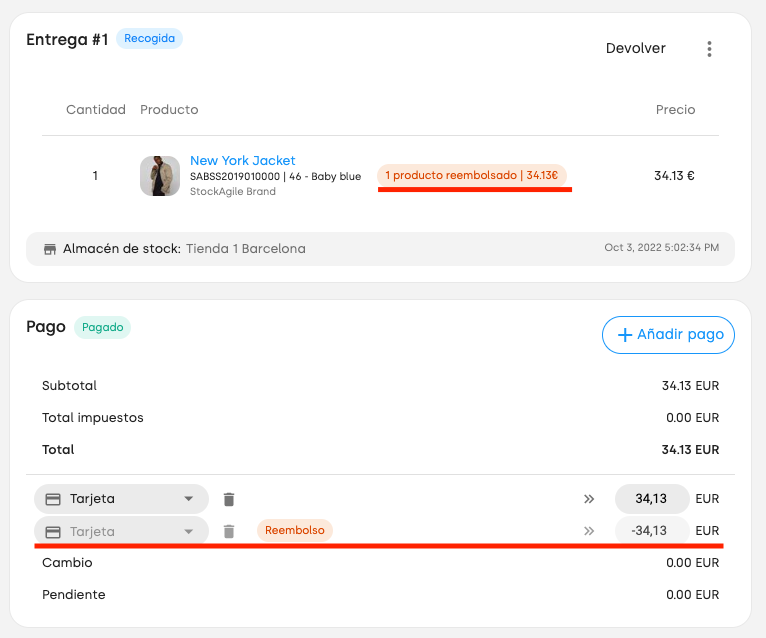
Task: Click the Pagado status badge
Action: [x=103, y=327]
